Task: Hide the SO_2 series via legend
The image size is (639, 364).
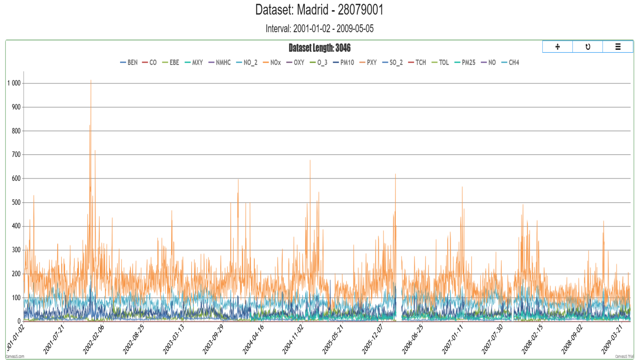Action: click(392, 63)
